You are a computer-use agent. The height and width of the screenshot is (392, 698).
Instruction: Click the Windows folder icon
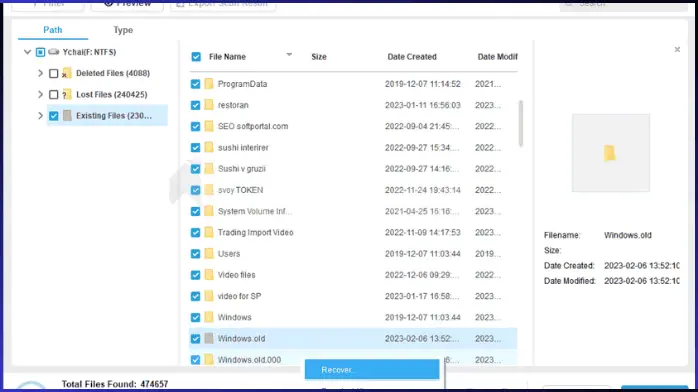coord(209,317)
